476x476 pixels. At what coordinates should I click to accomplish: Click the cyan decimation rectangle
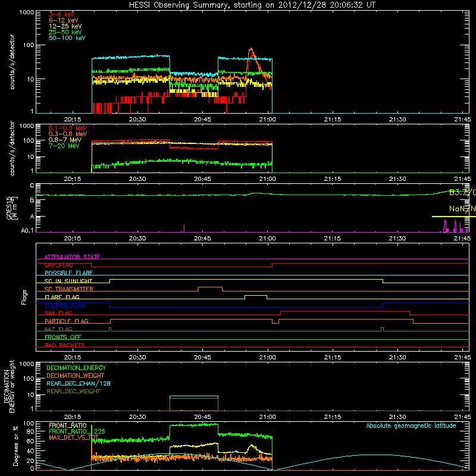click(194, 396)
